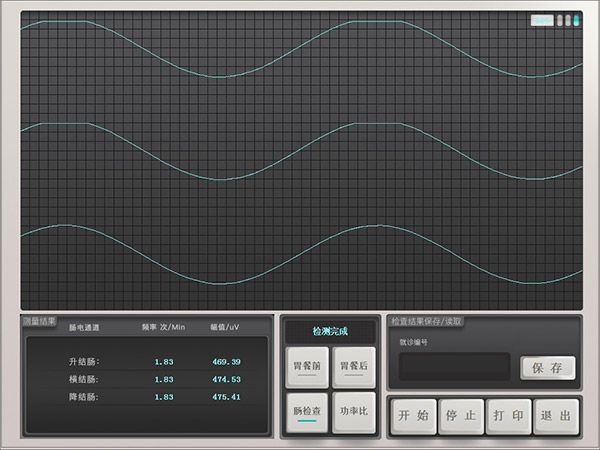Select 横结肠 row label
600x450 pixels.
[84, 379]
